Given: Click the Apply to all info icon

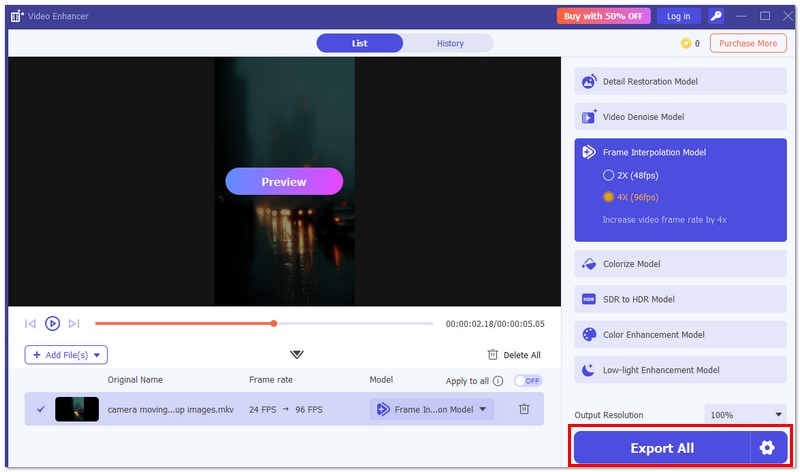Looking at the screenshot, I should click(x=498, y=381).
